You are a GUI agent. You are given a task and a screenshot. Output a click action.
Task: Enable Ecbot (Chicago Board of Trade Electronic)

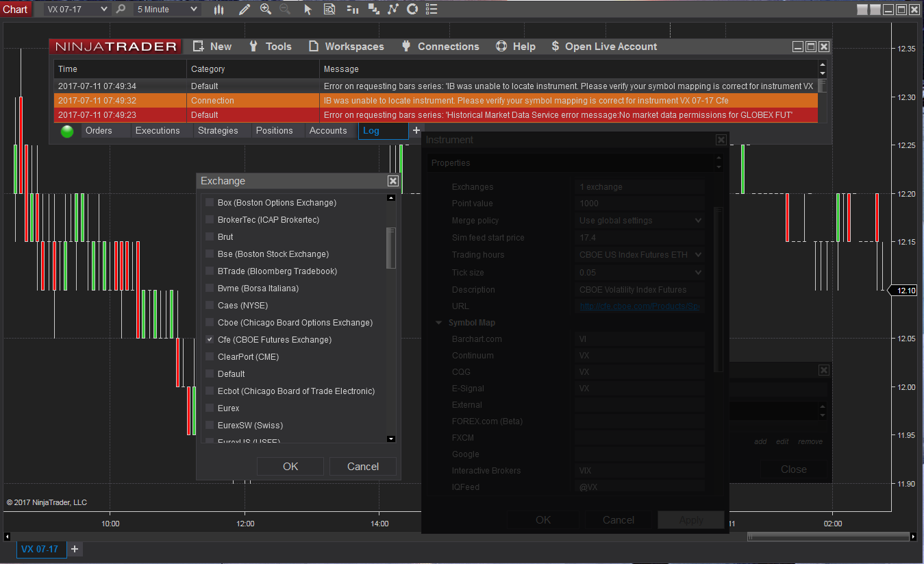pos(210,391)
